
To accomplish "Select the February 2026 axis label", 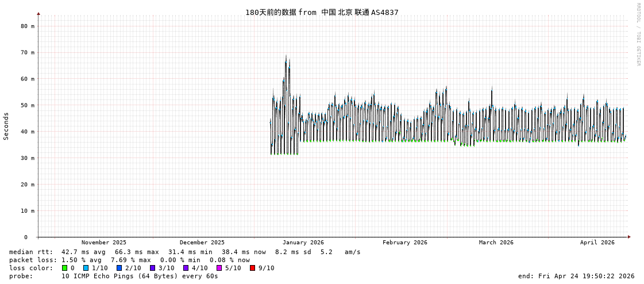I will click(x=405, y=243).
